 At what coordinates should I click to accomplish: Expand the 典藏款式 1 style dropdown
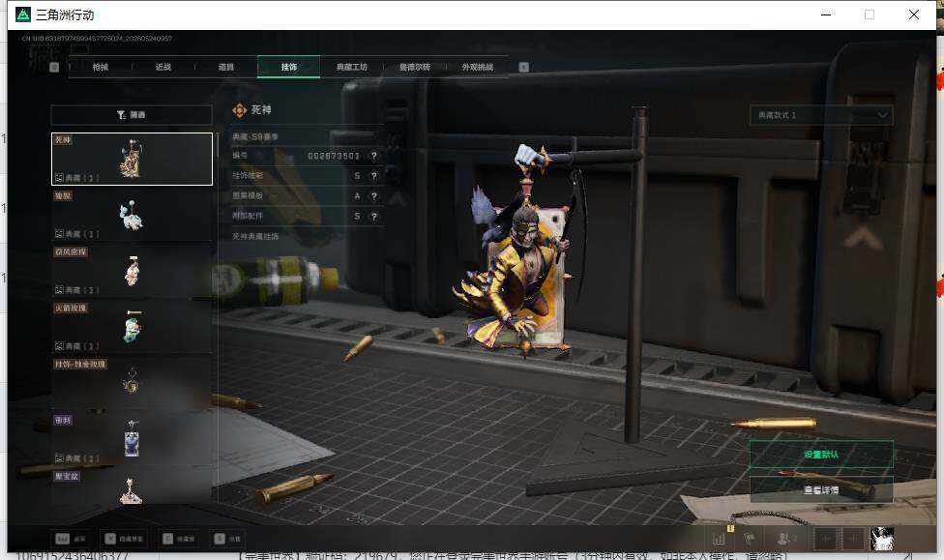coord(821,115)
